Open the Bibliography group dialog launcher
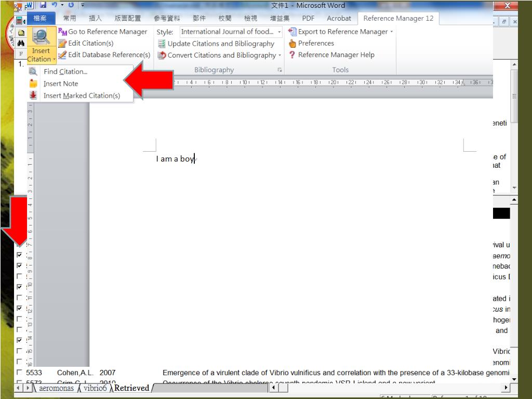The image size is (532, 399). pyautogui.click(x=280, y=70)
